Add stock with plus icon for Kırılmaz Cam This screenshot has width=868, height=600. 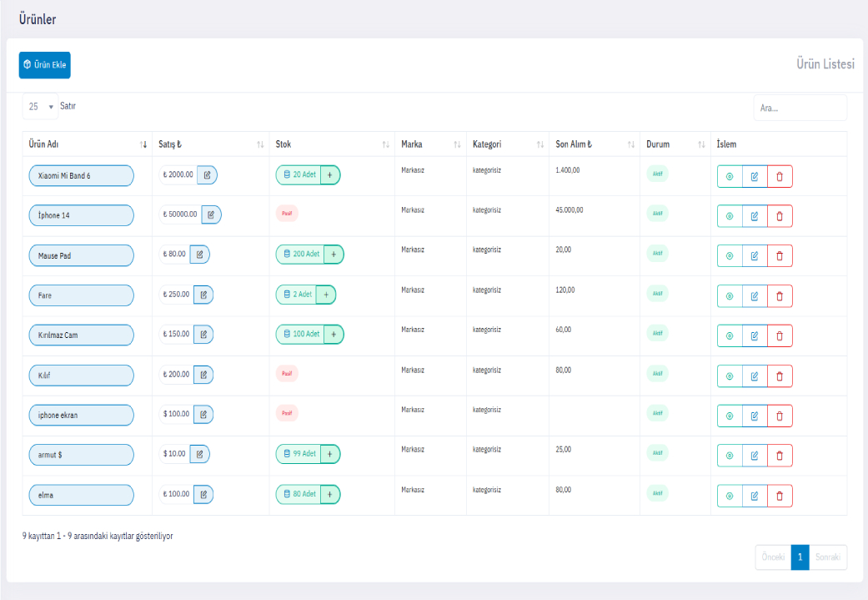tap(334, 335)
